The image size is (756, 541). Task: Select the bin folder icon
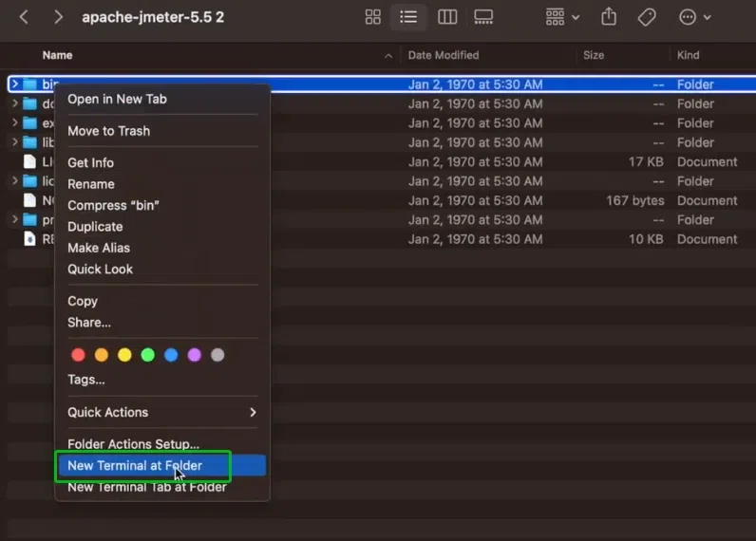coord(29,84)
